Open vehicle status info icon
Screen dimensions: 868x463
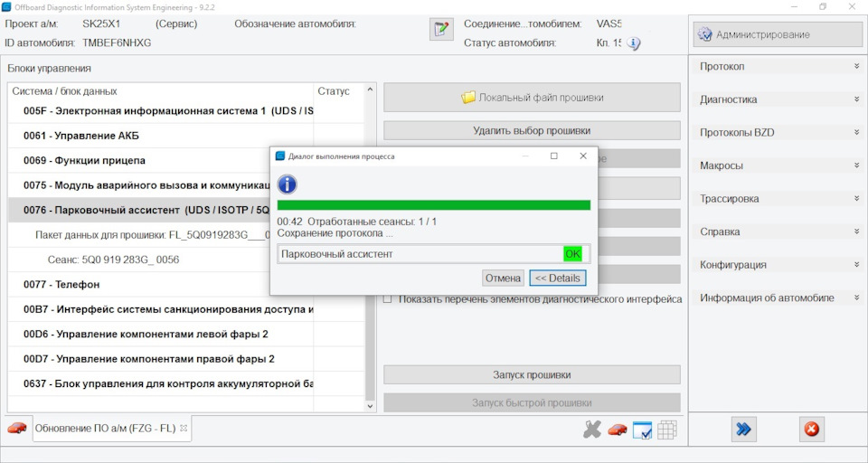coord(633,43)
